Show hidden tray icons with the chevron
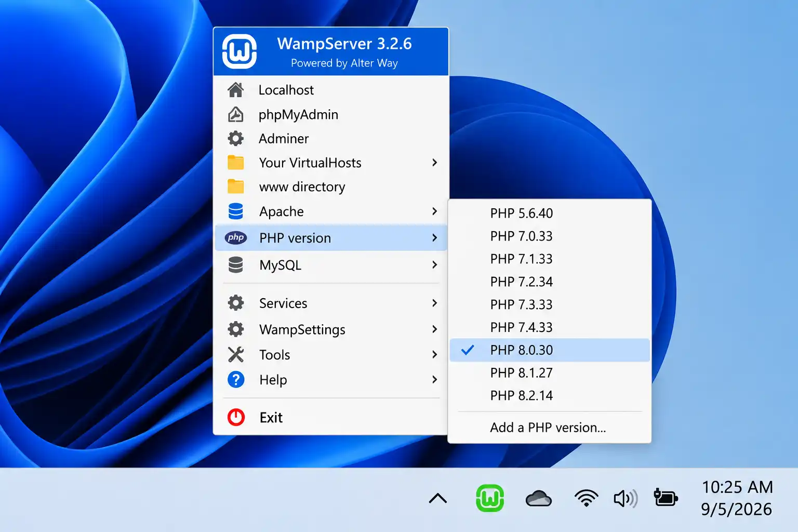798x532 pixels. [x=438, y=499]
